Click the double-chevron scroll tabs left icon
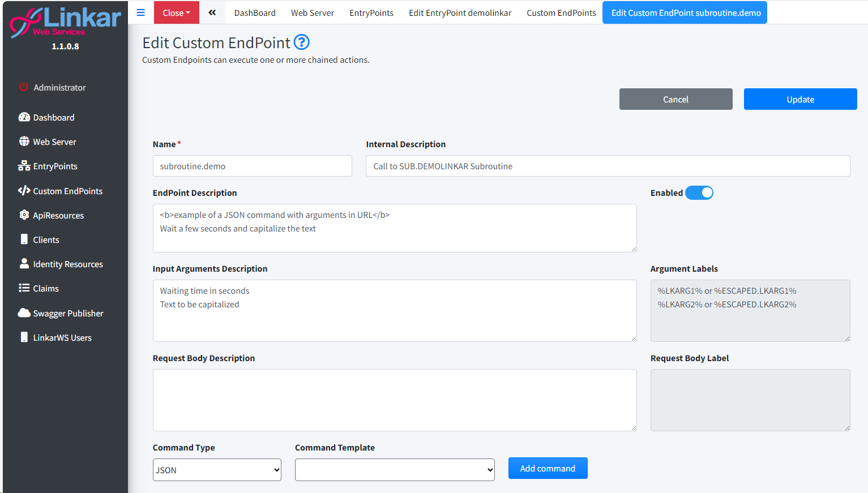This screenshot has height=493, width=868. tap(212, 12)
